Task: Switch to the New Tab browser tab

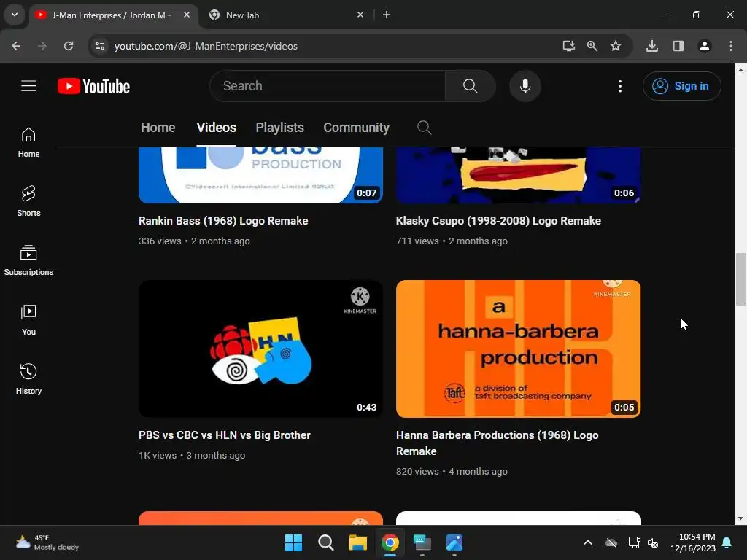Action: 286,15
